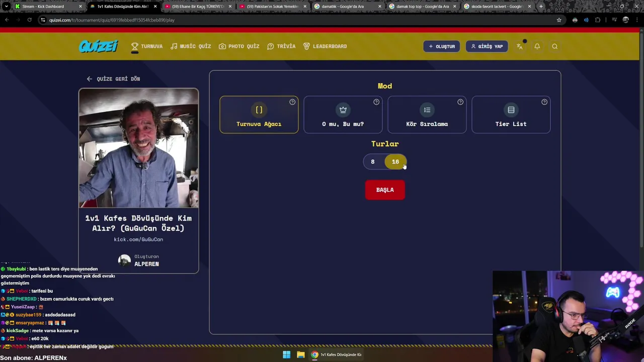Click creator ALPEREN avatar

click(124, 260)
